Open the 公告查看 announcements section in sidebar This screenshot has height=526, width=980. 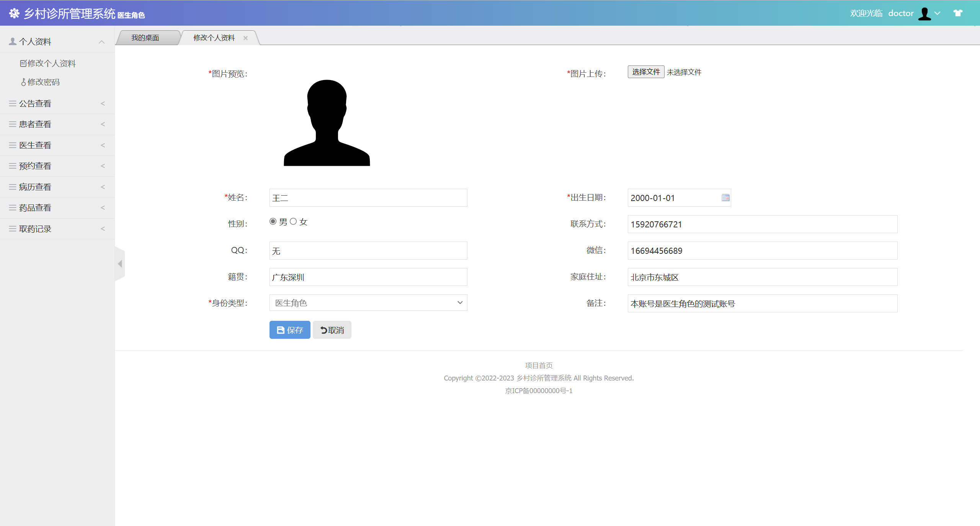pos(35,103)
